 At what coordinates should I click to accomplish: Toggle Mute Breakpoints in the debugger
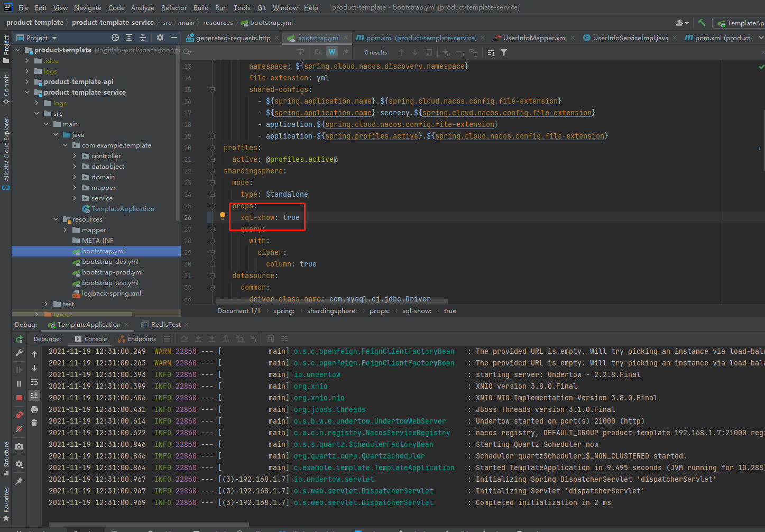coord(20,429)
